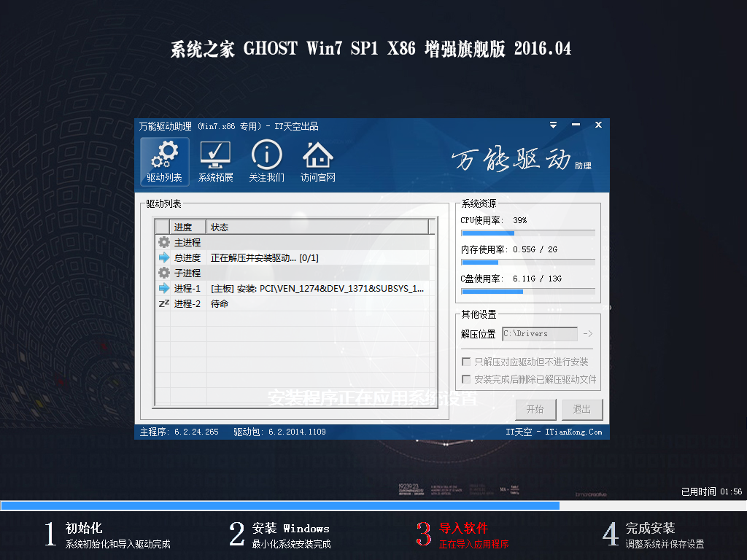Click step 3 导入软件 in footer
The width and height of the screenshot is (747, 560).
tap(462, 534)
